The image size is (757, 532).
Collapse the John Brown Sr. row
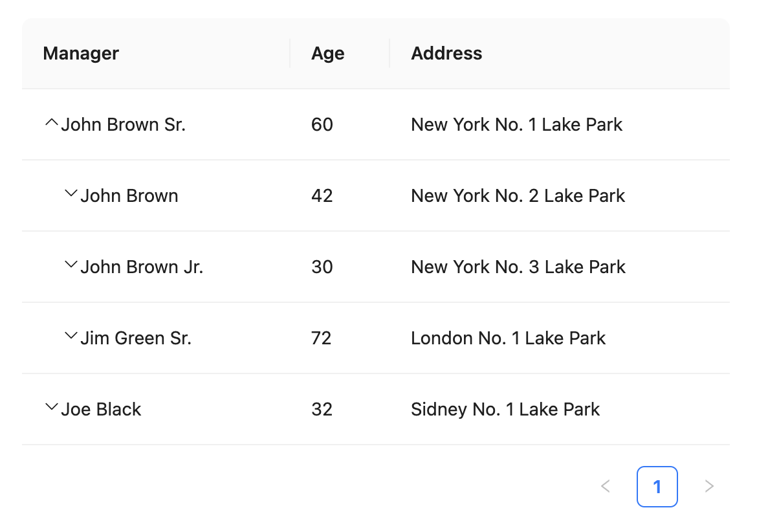coord(51,123)
